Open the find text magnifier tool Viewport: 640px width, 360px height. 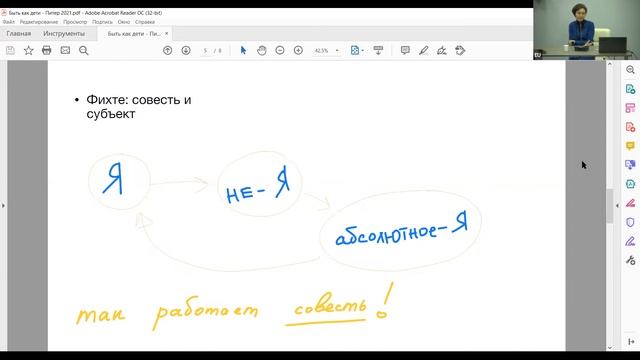(x=84, y=50)
